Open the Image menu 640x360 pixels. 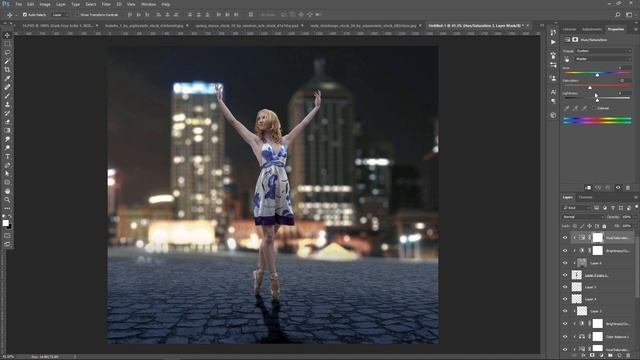[45, 4]
